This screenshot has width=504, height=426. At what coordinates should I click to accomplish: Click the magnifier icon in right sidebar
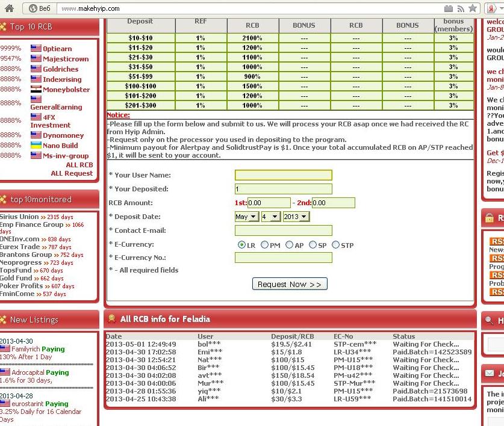489,320
